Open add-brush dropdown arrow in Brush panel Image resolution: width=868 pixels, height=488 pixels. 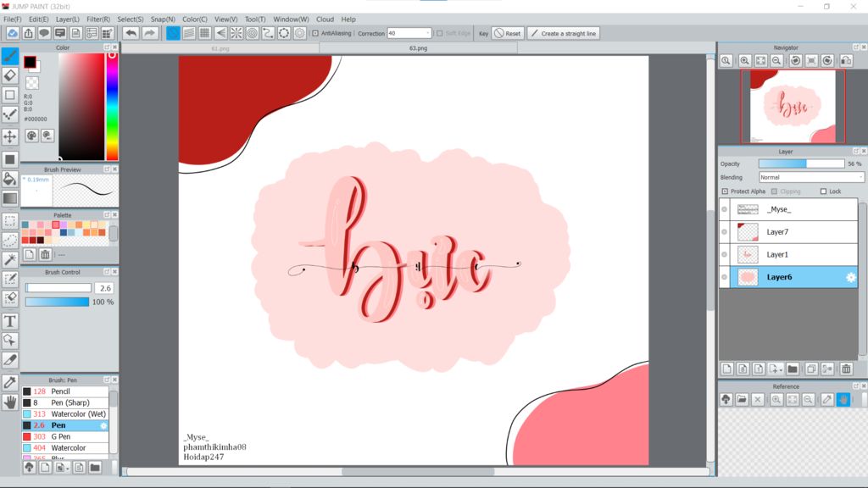tap(68, 469)
